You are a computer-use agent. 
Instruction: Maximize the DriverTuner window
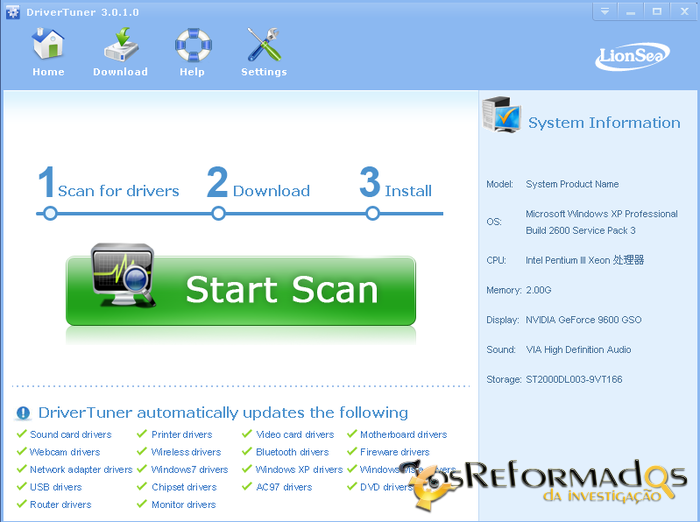click(x=657, y=11)
